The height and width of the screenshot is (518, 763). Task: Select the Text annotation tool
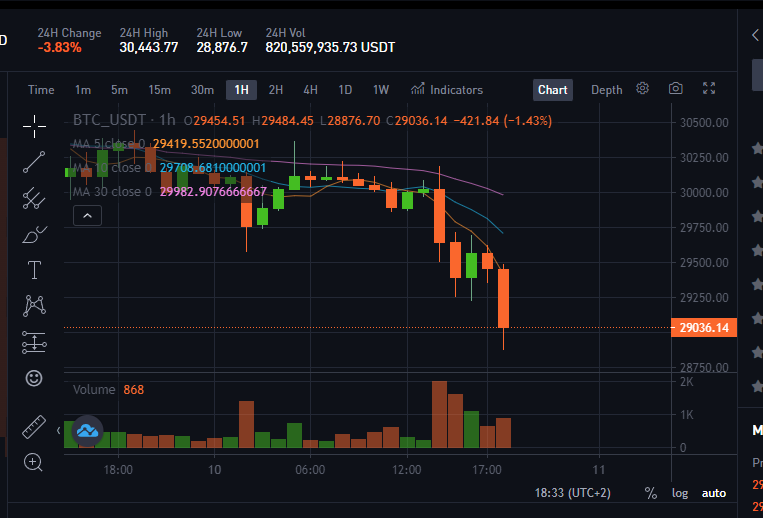(x=34, y=270)
